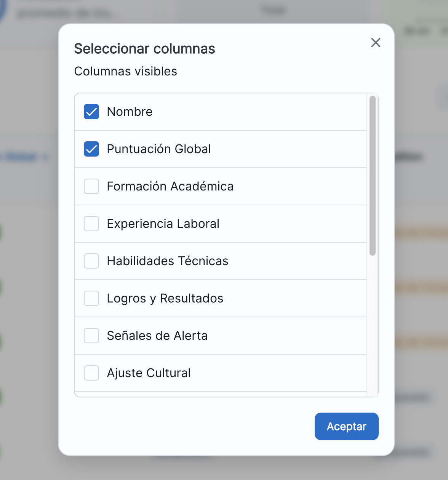Click the Ajuste Cultural label text
The image size is (448, 480).
(x=149, y=373)
